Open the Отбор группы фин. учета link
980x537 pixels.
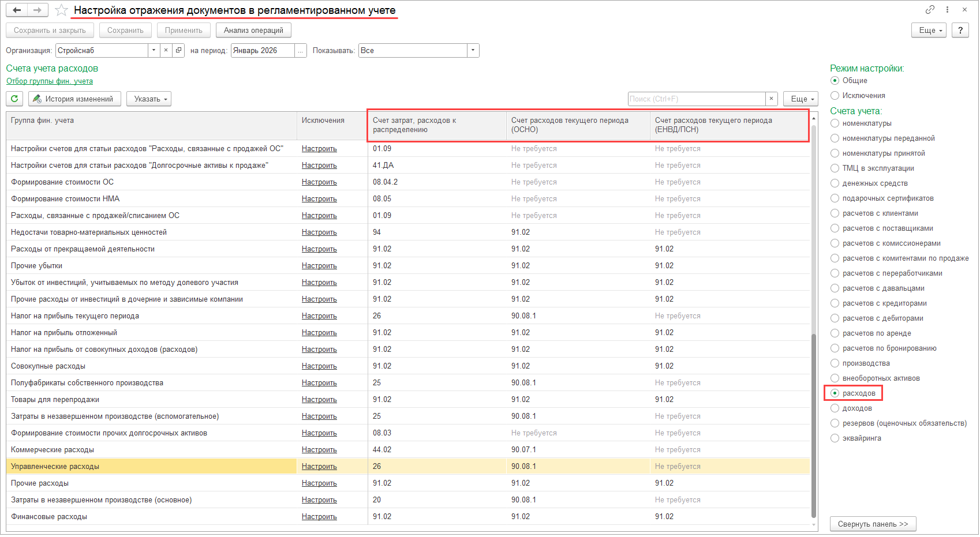(50, 81)
